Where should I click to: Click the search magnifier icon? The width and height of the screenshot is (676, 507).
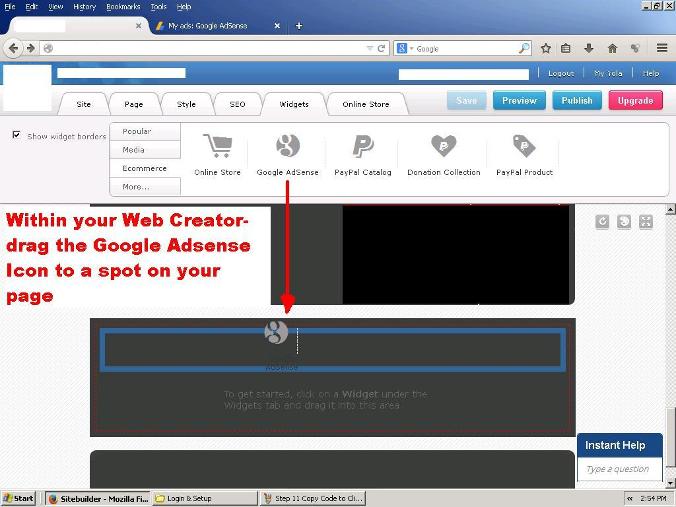point(524,48)
